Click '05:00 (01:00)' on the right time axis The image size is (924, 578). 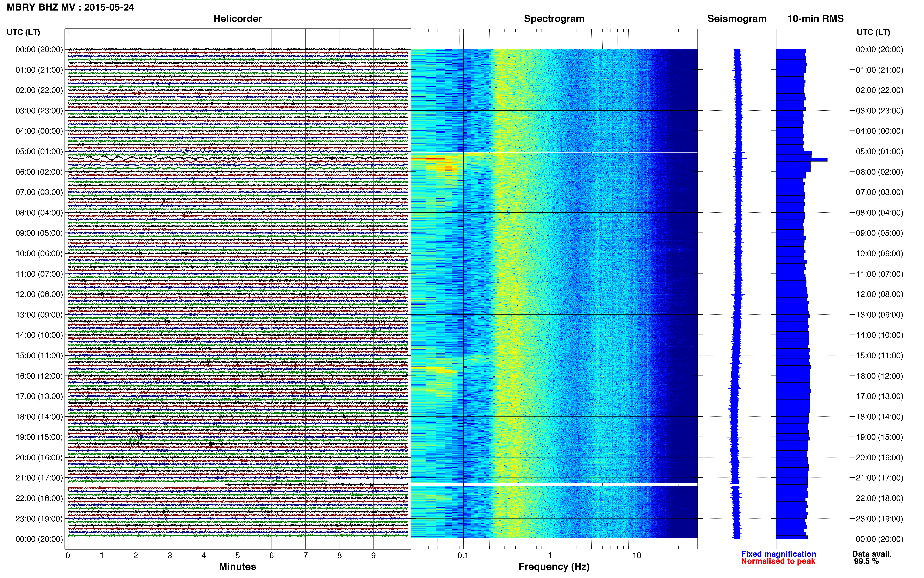880,151
